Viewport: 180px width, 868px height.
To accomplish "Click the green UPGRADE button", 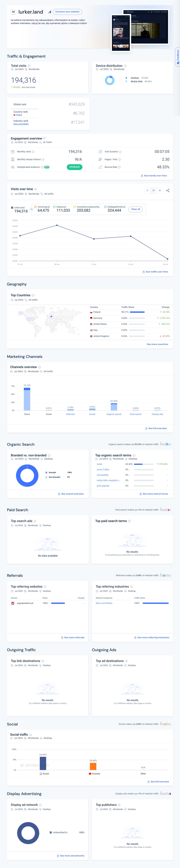I will point(75,167).
